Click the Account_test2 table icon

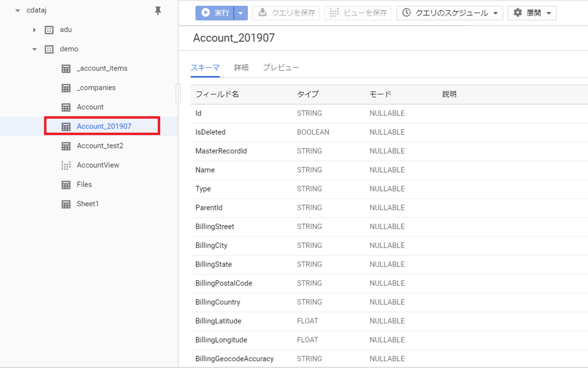(66, 146)
